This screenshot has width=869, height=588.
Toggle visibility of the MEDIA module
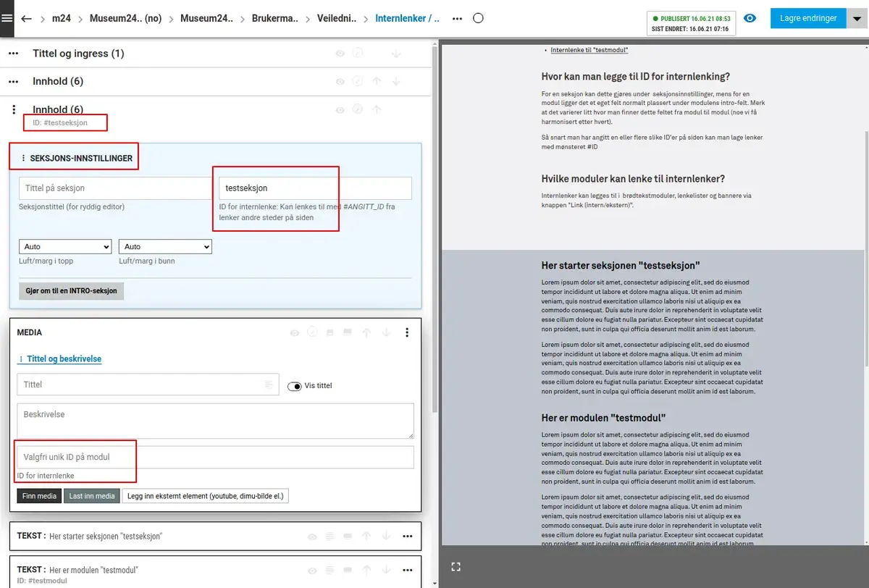(294, 333)
